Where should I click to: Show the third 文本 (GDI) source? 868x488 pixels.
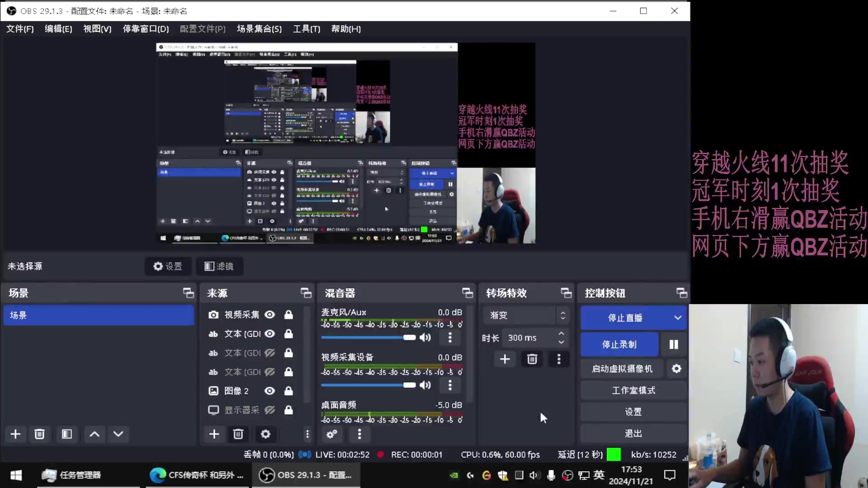point(270,372)
